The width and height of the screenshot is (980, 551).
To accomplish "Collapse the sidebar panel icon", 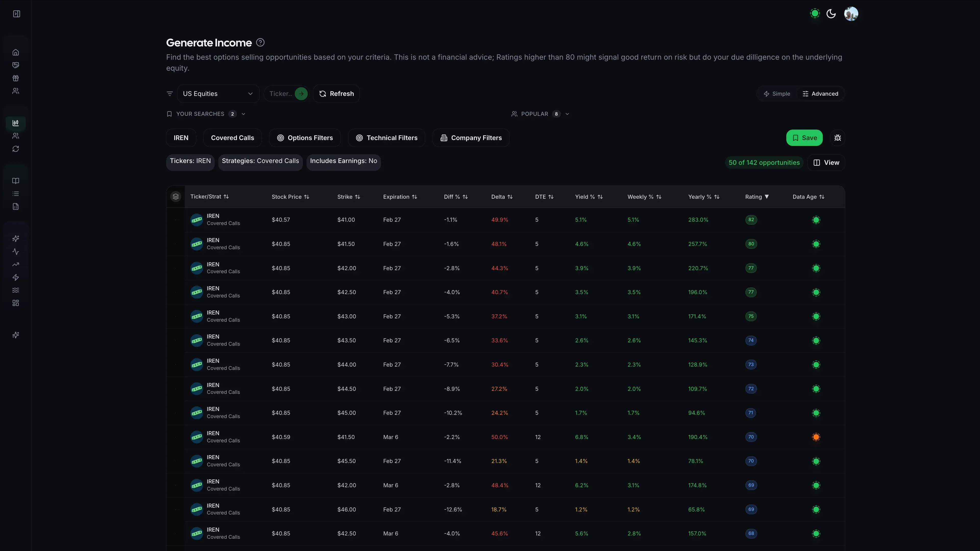I will tap(16, 14).
